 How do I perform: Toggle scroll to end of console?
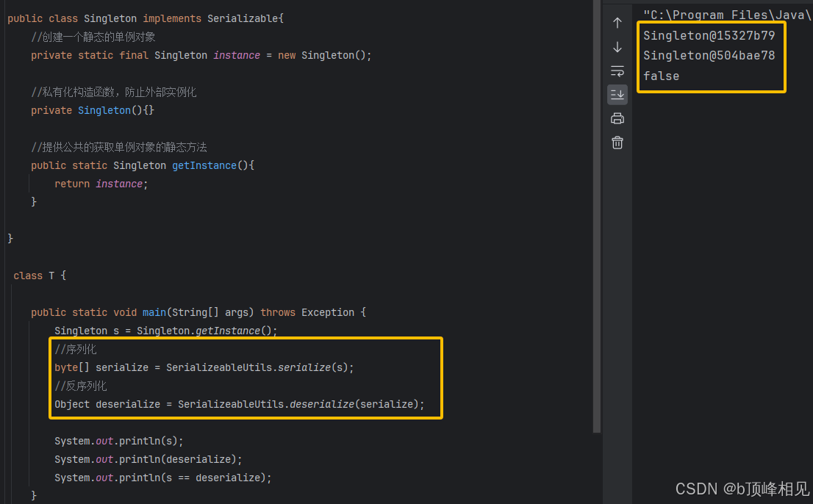[x=617, y=94]
